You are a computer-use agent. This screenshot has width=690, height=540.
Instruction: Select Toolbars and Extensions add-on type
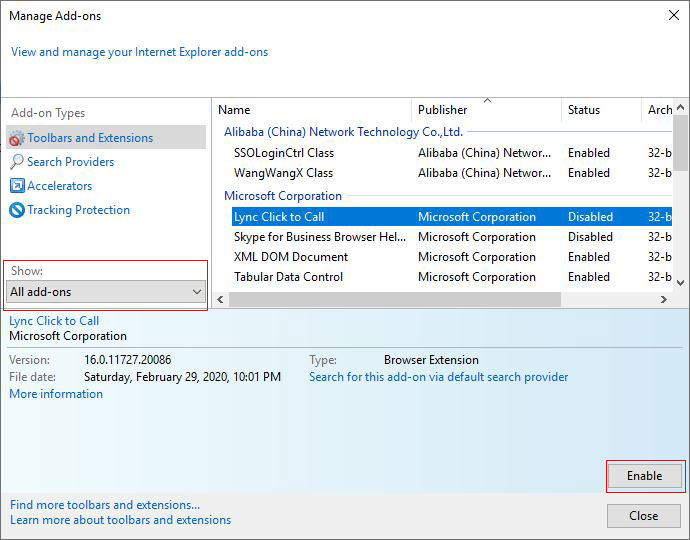pyautogui.click(x=106, y=138)
